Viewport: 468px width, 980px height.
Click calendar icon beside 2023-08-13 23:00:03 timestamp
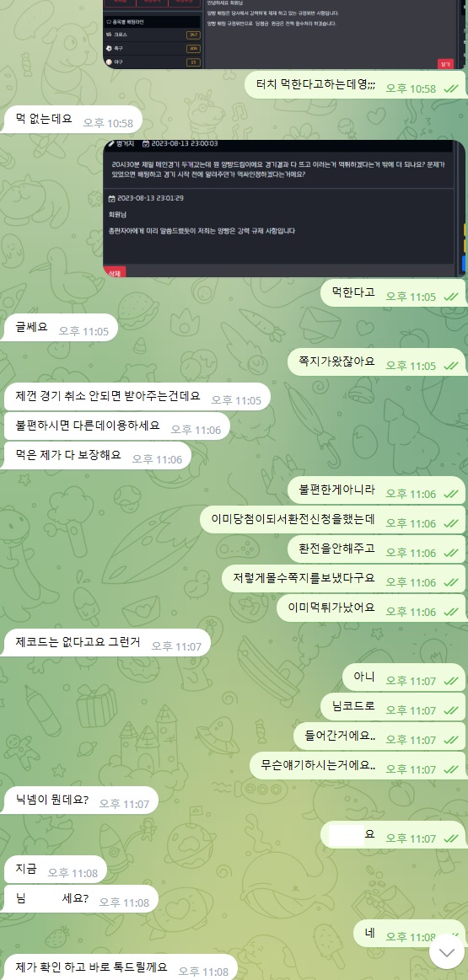146,144
